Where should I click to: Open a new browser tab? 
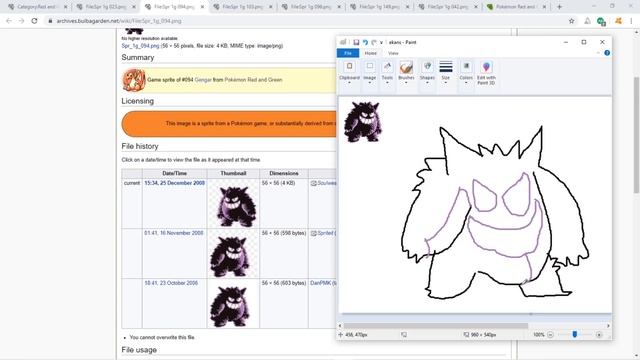559,7
